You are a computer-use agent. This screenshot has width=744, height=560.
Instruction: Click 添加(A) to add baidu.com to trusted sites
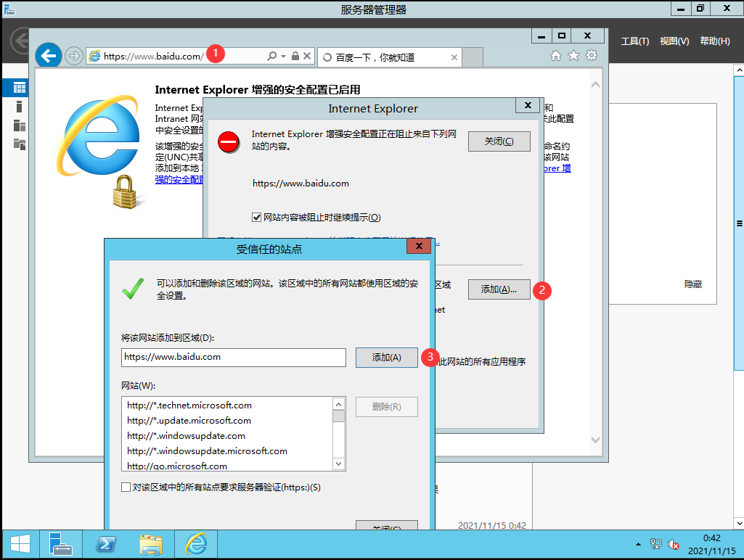(x=386, y=357)
